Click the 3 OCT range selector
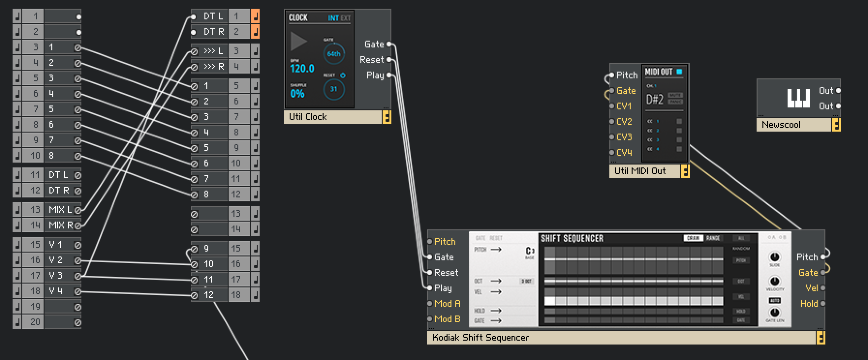868x360 pixels. (x=526, y=281)
